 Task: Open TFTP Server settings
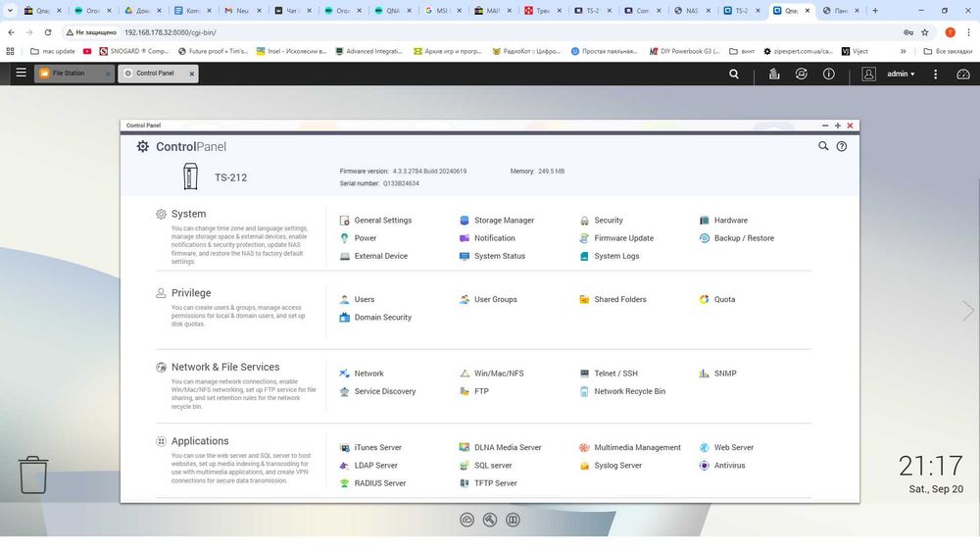(489, 483)
